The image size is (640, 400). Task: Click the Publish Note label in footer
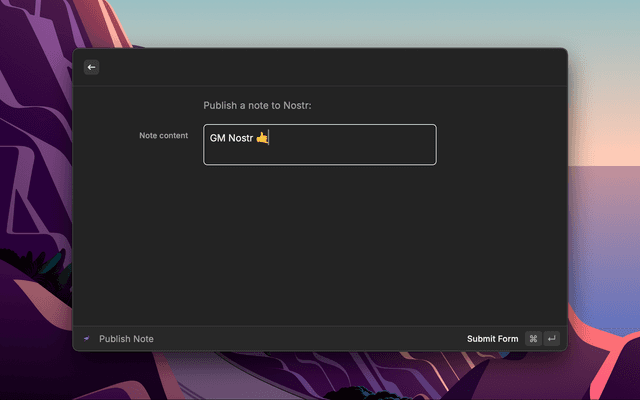click(x=126, y=339)
